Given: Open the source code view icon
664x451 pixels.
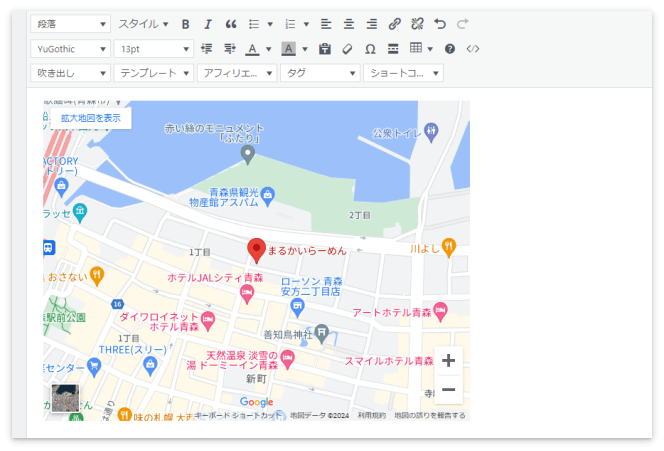Looking at the screenshot, I should 473,49.
